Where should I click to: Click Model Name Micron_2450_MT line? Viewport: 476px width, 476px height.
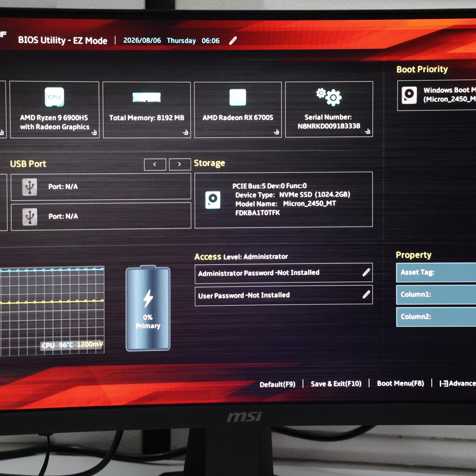pos(286,204)
